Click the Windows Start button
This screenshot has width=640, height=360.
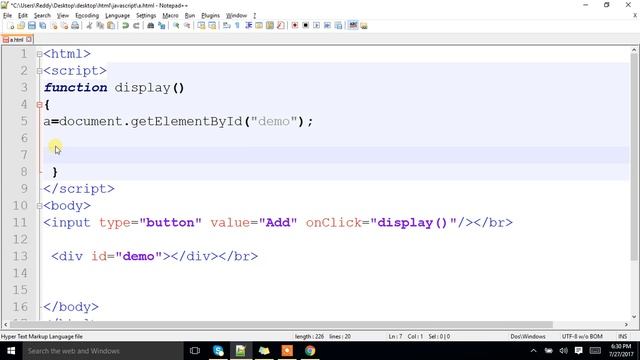tap(11, 351)
